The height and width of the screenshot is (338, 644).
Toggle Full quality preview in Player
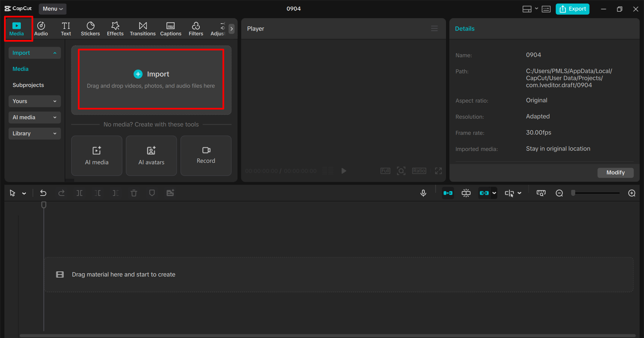pyautogui.click(x=385, y=171)
